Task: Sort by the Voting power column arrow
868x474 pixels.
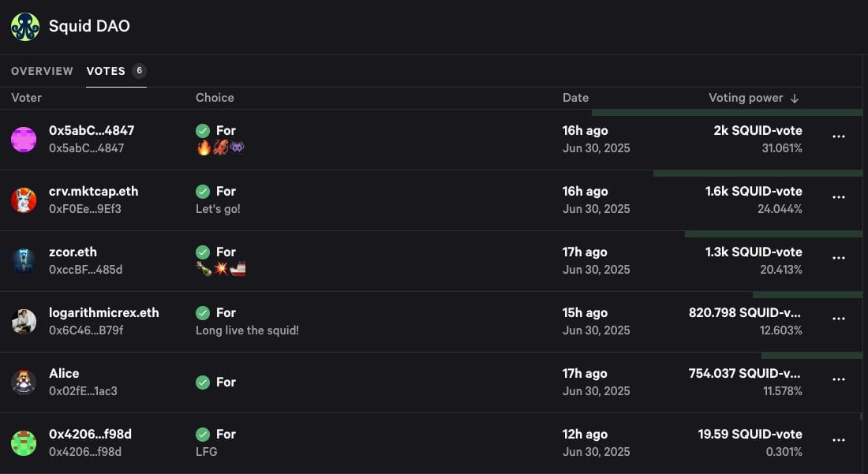Action: 795,99
